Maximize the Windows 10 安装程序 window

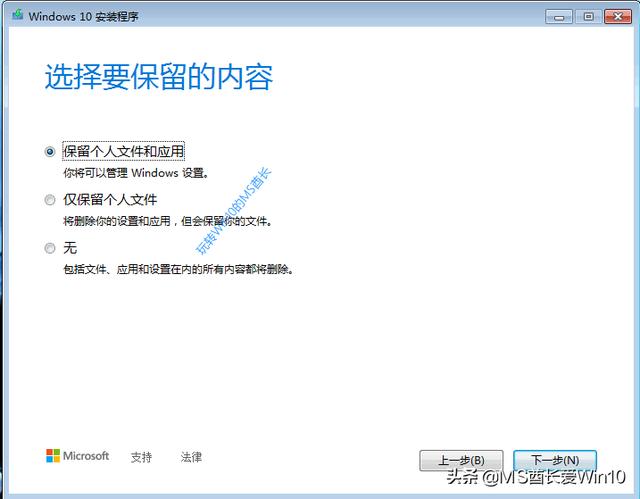(588, 17)
